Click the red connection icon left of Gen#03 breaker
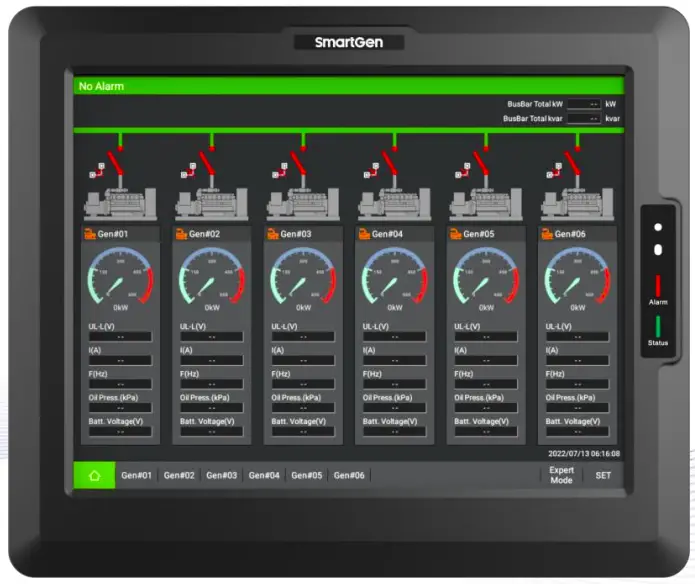 coord(279,171)
